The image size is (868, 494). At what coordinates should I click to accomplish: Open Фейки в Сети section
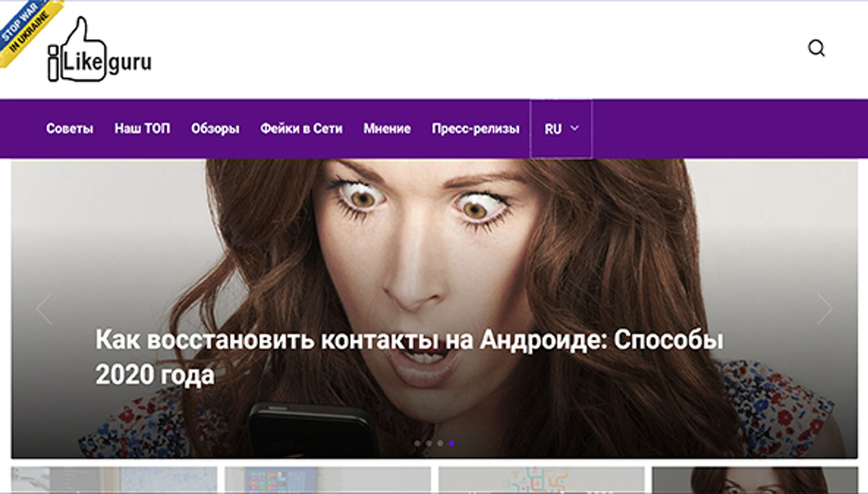[x=301, y=129]
